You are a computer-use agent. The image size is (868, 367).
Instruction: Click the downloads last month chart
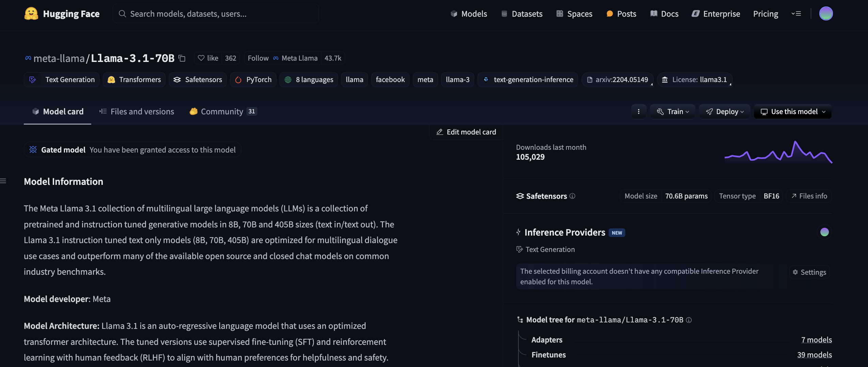pos(778,153)
